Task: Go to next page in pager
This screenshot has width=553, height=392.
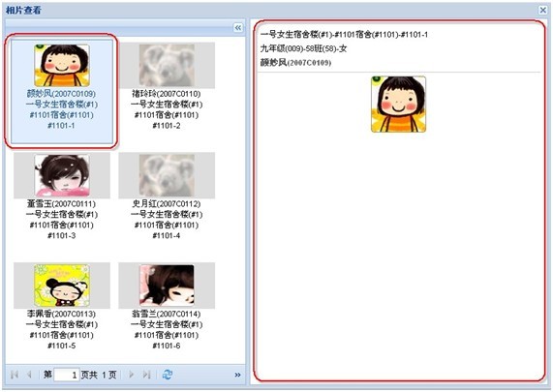Action: click(x=132, y=375)
